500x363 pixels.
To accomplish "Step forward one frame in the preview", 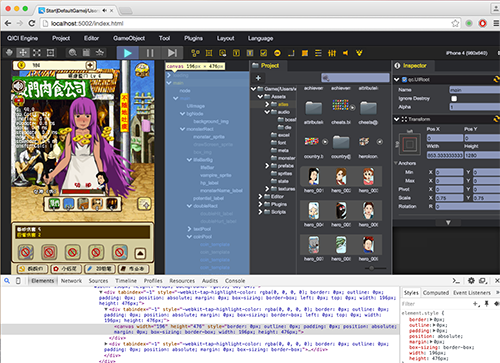I will point(172,53).
